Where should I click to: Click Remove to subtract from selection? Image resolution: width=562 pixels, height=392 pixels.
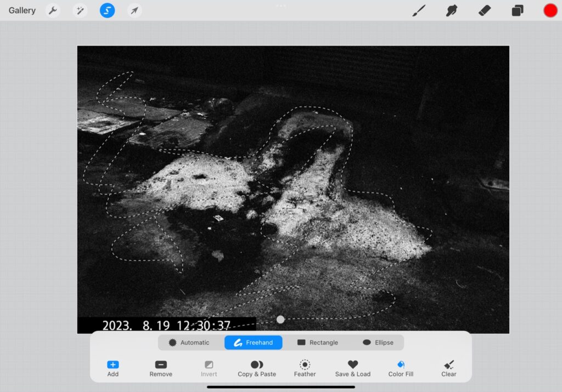(161, 368)
